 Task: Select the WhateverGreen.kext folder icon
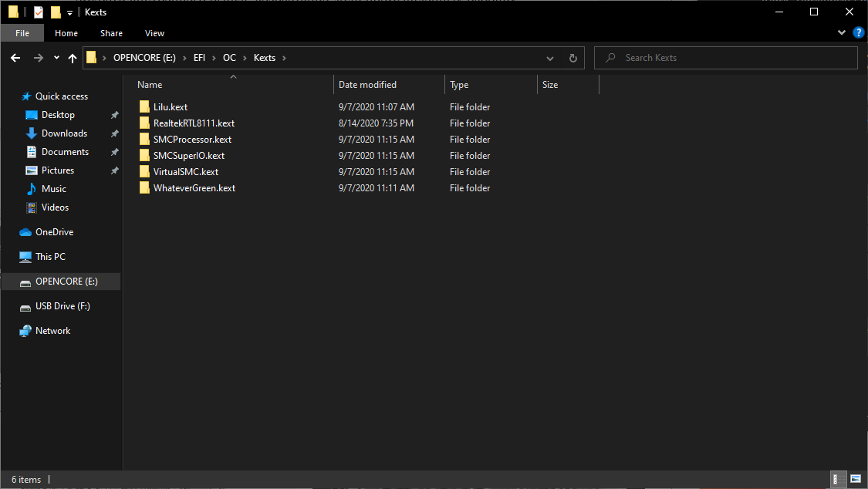click(144, 188)
